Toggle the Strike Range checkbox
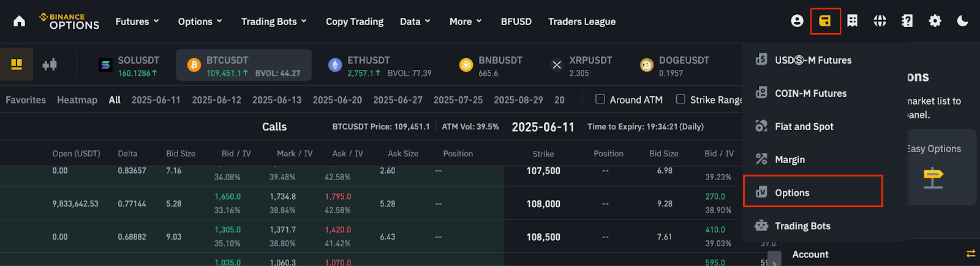980x266 pixels. click(x=680, y=99)
